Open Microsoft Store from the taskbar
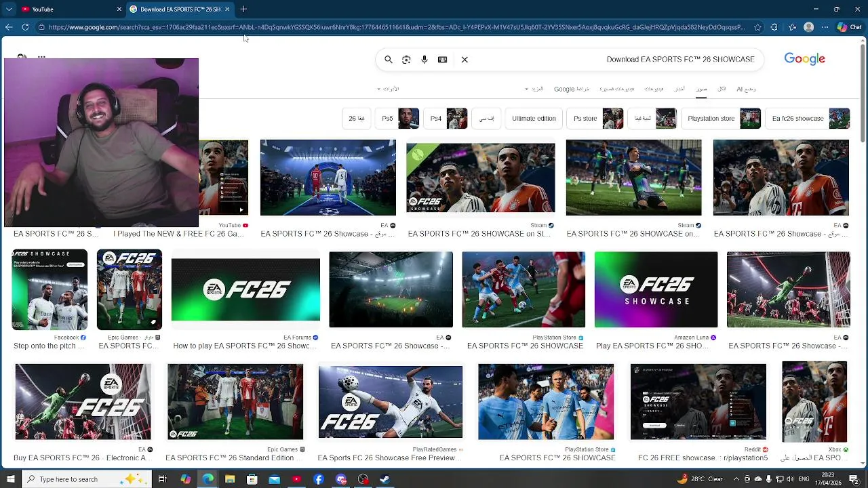Viewport: 868px width, 488px height. point(252,479)
